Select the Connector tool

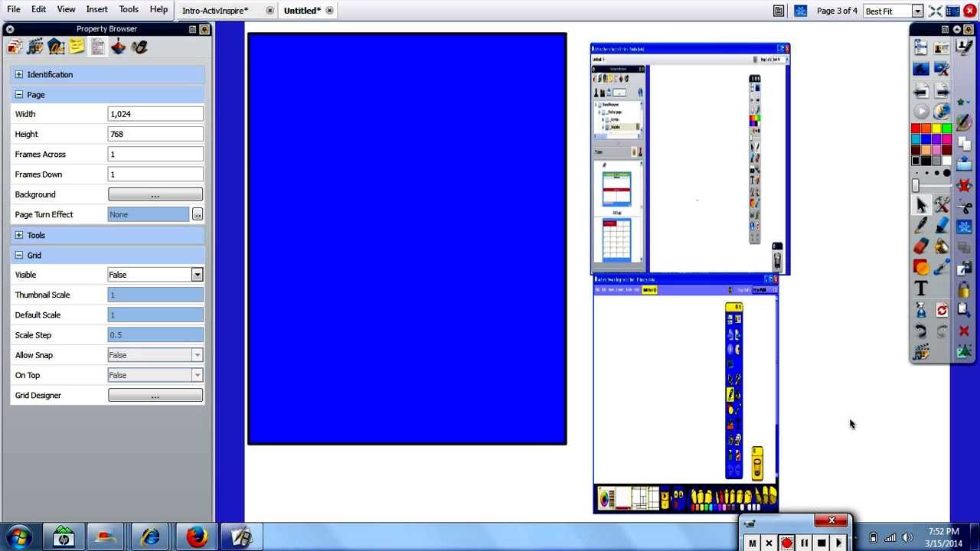[x=942, y=267]
